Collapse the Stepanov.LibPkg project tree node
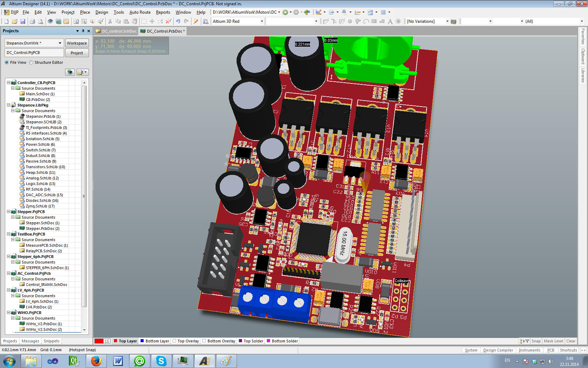 pyautogui.click(x=8, y=105)
